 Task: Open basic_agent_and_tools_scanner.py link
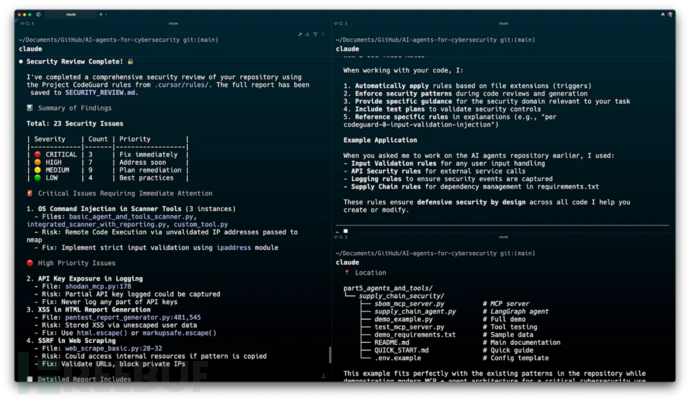pos(131,217)
